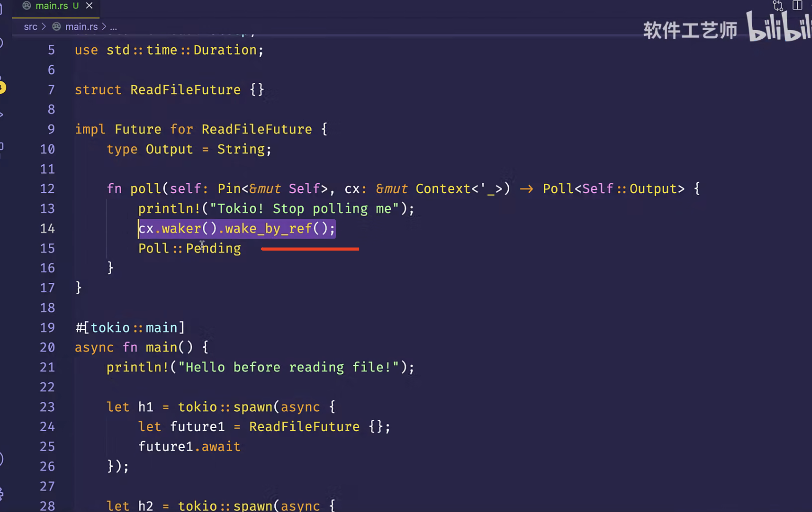Place cursor on Pending in line 15
This screenshot has height=512, width=812.
(x=213, y=248)
